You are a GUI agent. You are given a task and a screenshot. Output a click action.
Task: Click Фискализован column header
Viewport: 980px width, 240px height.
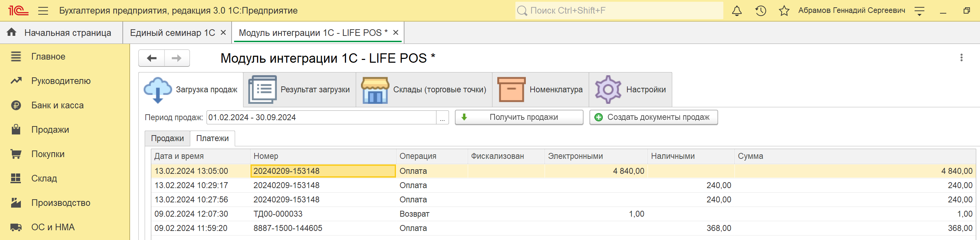(x=506, y=156)
